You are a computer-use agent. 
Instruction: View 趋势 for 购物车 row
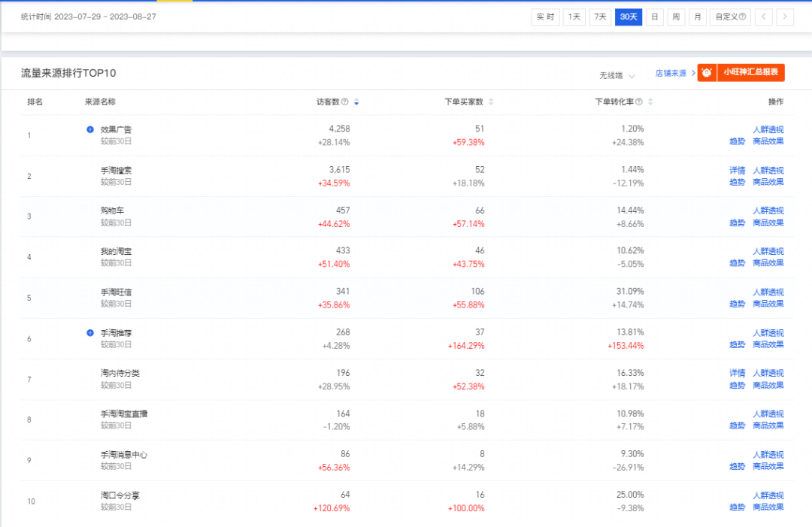pos(737,223)
